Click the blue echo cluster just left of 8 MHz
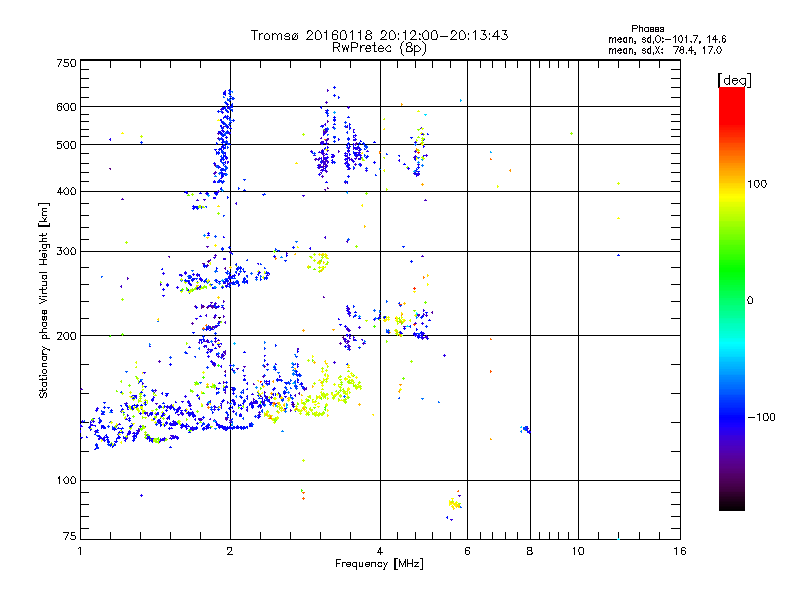The image size is (800, 600). click(526, 430)
